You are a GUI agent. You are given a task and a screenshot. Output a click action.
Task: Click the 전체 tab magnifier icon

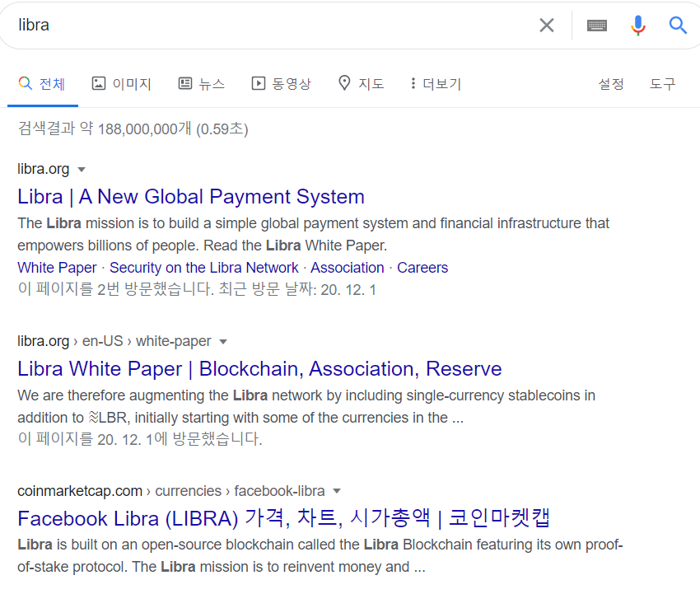pos(25,82)
